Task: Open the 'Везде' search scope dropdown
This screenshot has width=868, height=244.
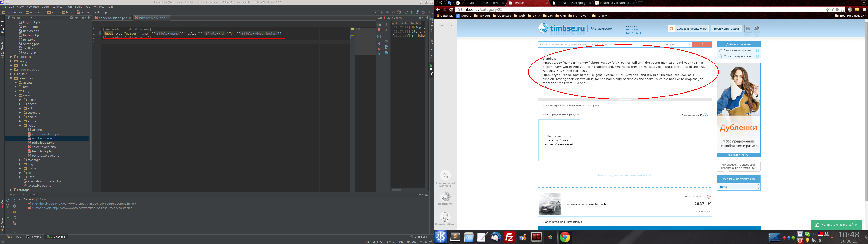Action: pyautogui.click(x=678, y=45)
